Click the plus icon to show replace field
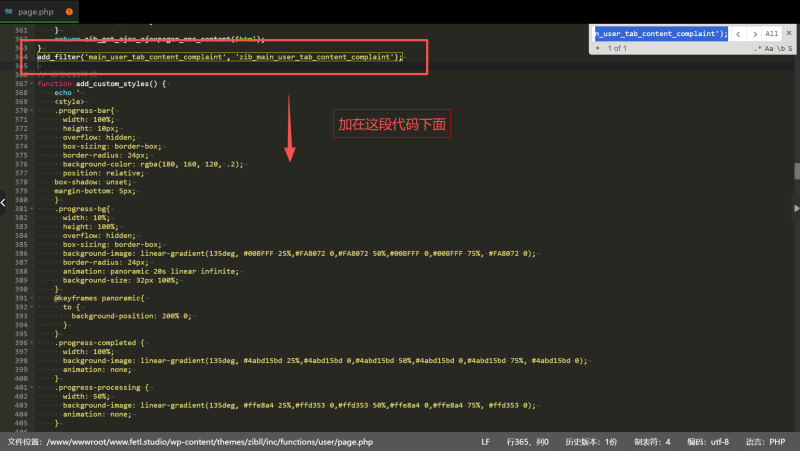800x451 pixels. tap(598, 48)
